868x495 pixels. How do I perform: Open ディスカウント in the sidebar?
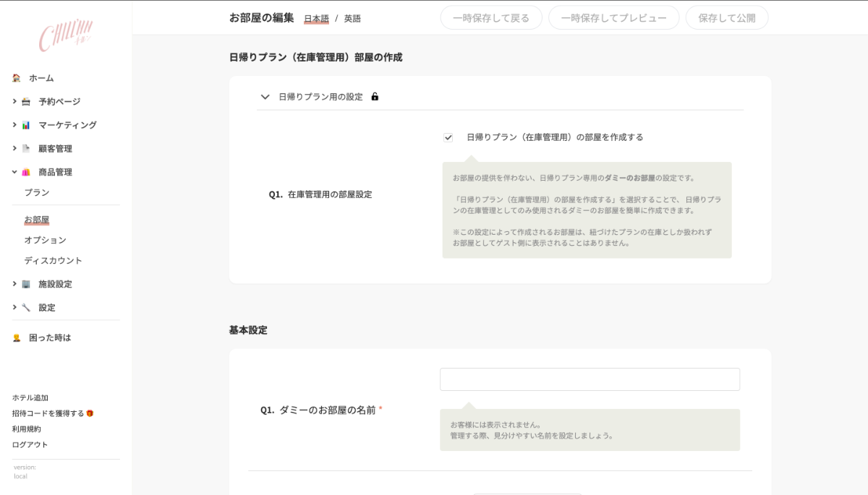pos(53,261)
